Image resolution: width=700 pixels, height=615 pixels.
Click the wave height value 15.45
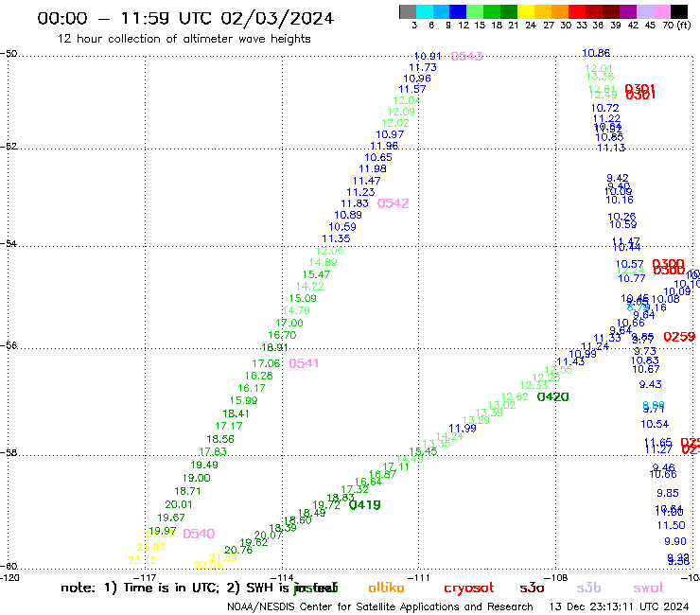tap(423, 451)
